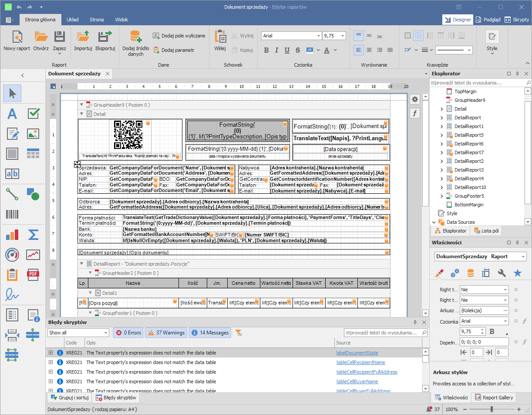This screenshot has width=532, height=415.
Task: Switch to the Widok ribbon tab
Action: tap(121, 20)
